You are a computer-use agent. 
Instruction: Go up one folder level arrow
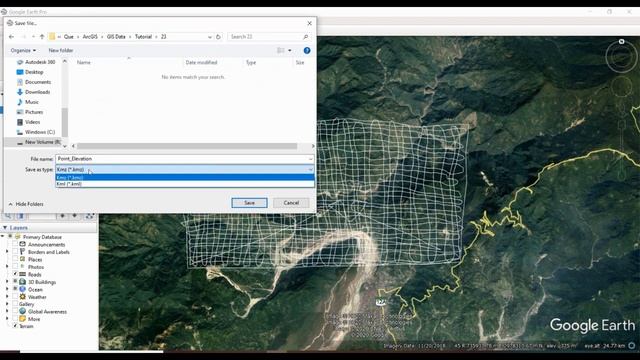tap(42, 37)
